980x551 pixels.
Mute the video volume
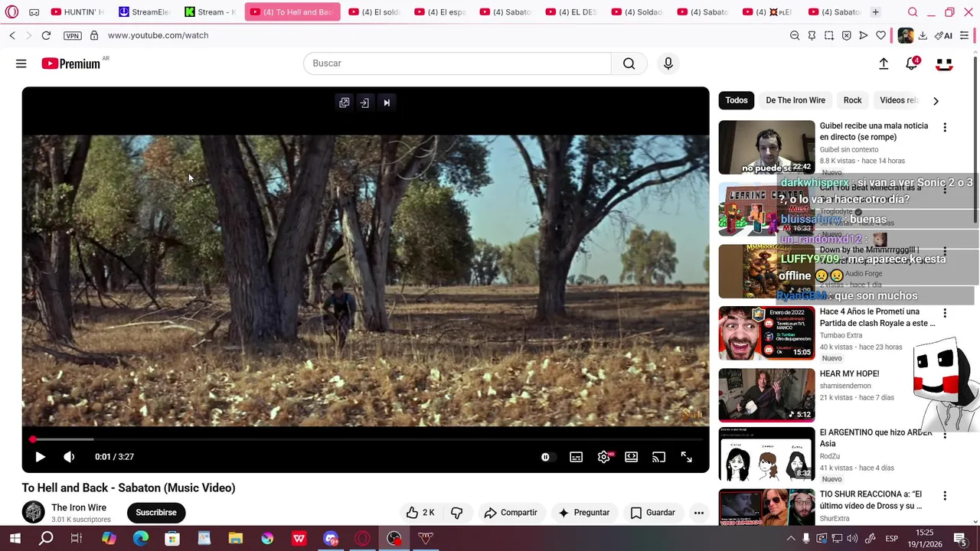[69, 457]
